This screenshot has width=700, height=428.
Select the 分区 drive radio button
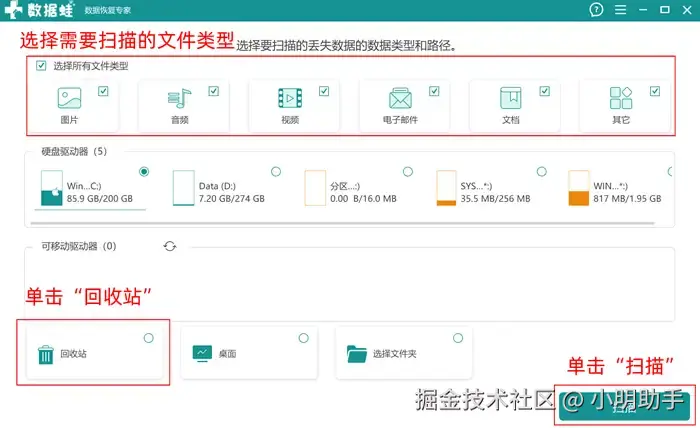click(408, 171)
